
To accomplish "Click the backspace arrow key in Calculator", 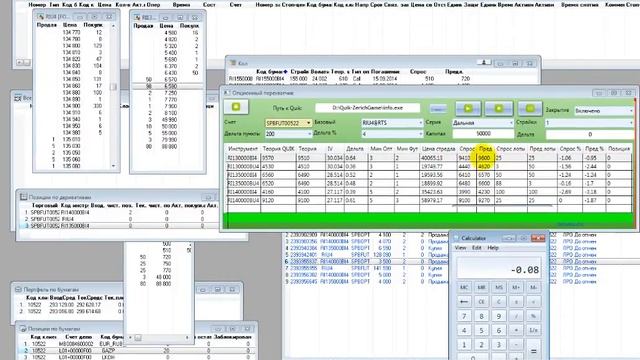I will (x=464, y=302).
